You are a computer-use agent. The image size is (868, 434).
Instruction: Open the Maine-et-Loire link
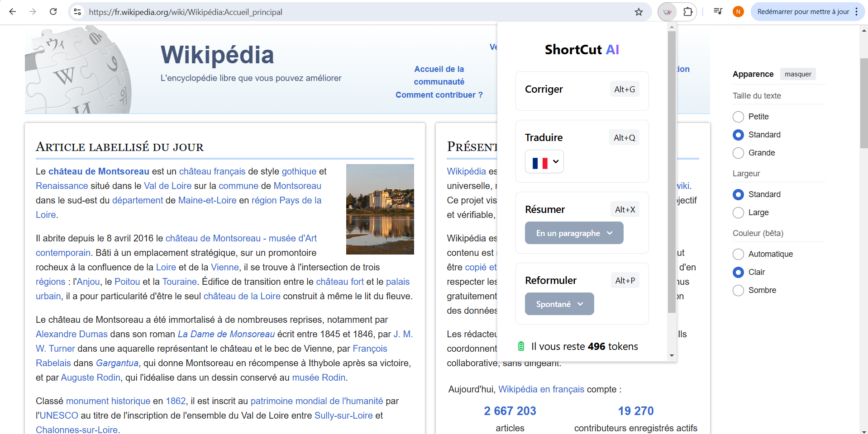(x=207, y=200)
